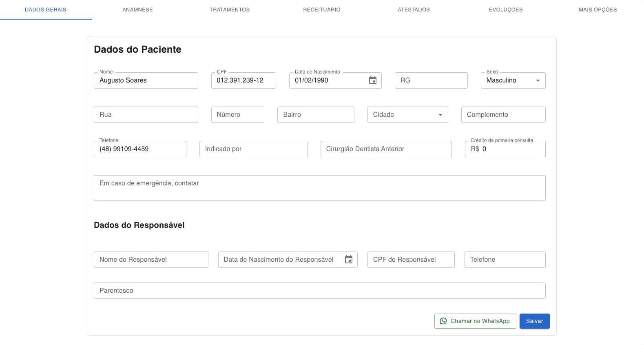The width and height of the screenshot is (644, 345).
Task: Open the Mais Opções tab
Action: click(x=598, y=10)
